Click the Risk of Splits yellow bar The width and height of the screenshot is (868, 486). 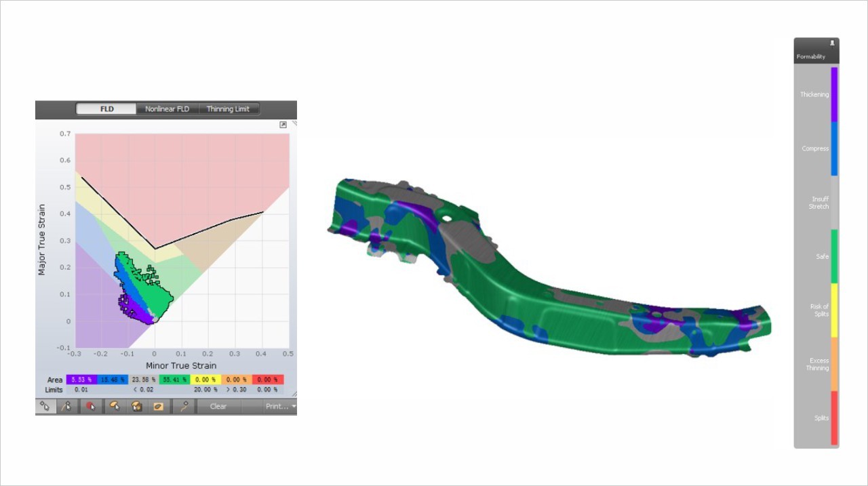834,310
